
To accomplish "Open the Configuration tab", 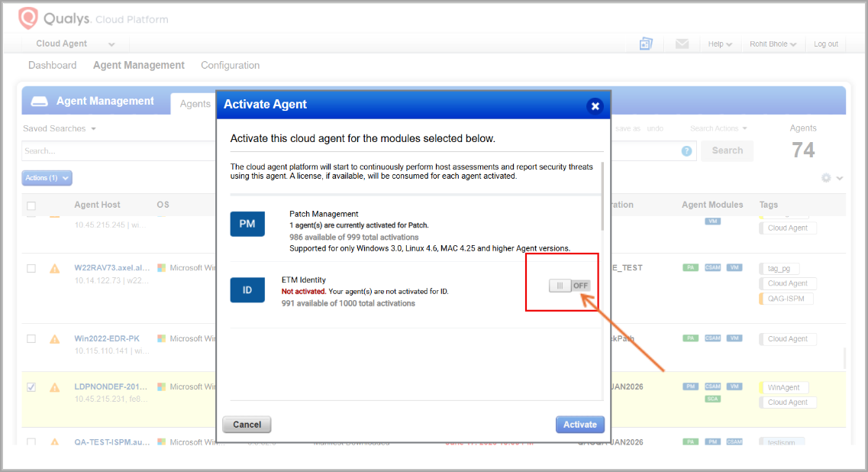I will click(x=231, y=66).
